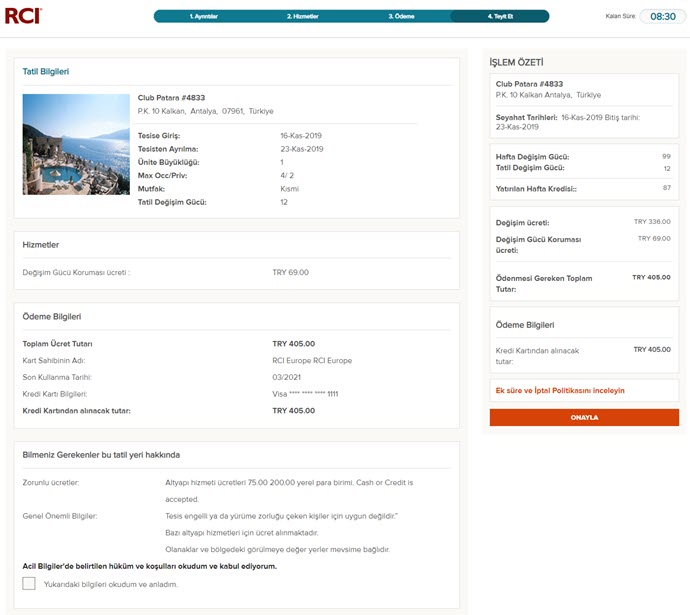Click the address 'P.K. 10 Kalkan, Antalya, 07961, Türkiye'
This screenshot has width=690, height=615.
click(x=206, y=111)
